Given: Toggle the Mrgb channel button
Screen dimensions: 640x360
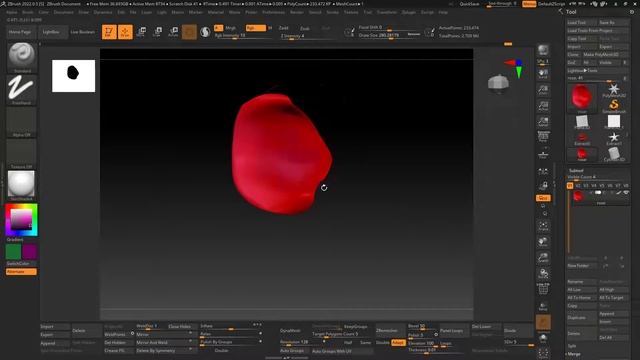Looking at the screenshot, I should click(231, 28).
